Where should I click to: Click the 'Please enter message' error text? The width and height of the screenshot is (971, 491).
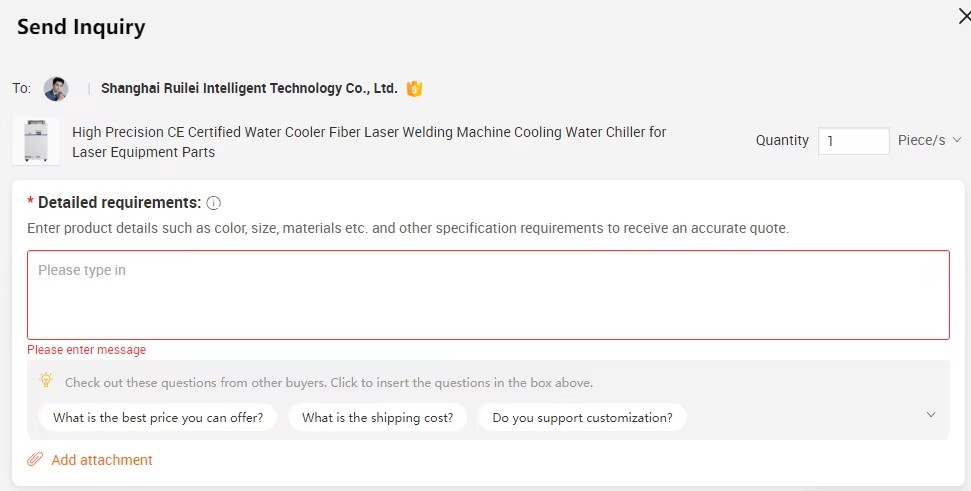click(x=87, y=350)
